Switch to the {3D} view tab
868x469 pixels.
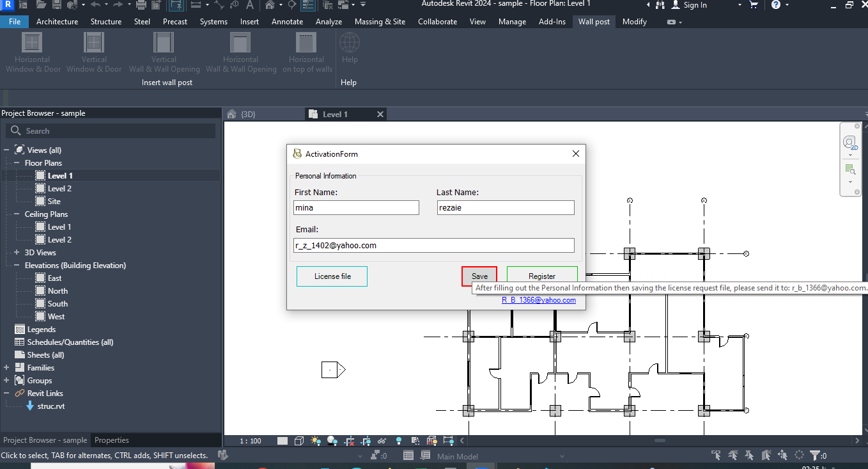(x=247, y=115)
